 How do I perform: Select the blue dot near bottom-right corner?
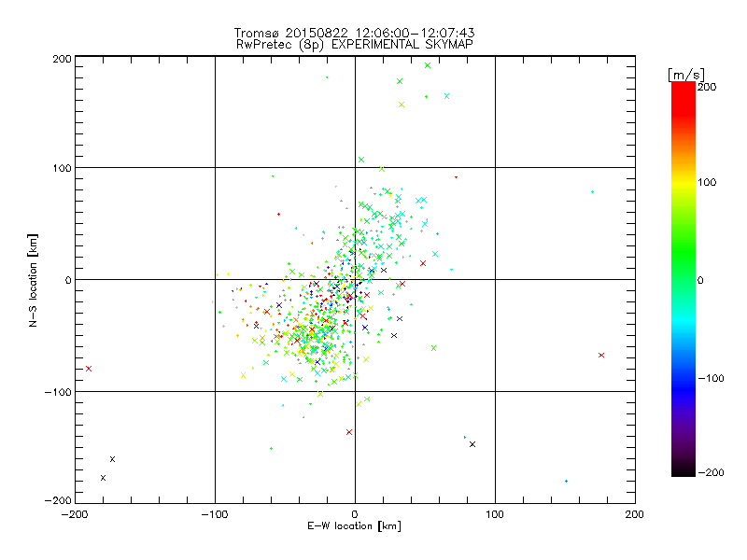(x=567, y=482)
